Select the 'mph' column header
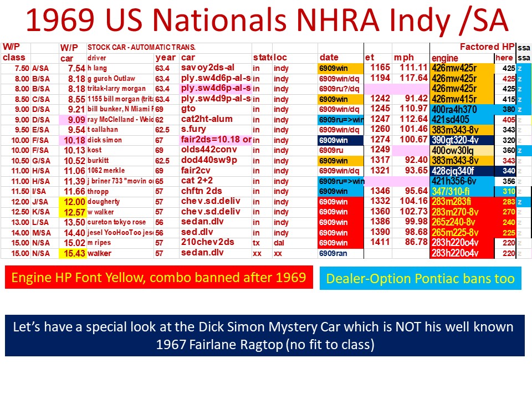The width and height of the screenshot is (532, 399). pyautogui.click(x=404, y=58)
